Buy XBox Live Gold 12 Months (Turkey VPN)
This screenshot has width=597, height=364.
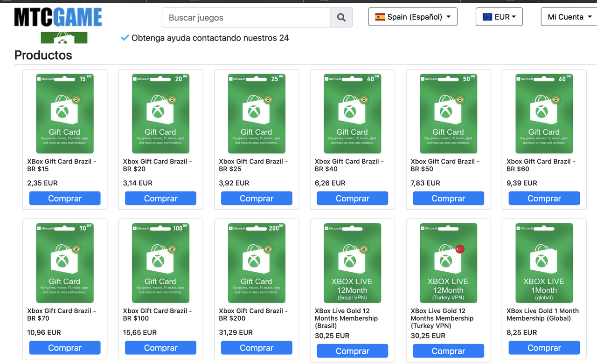pyautogui.click(x=448, y=351)
